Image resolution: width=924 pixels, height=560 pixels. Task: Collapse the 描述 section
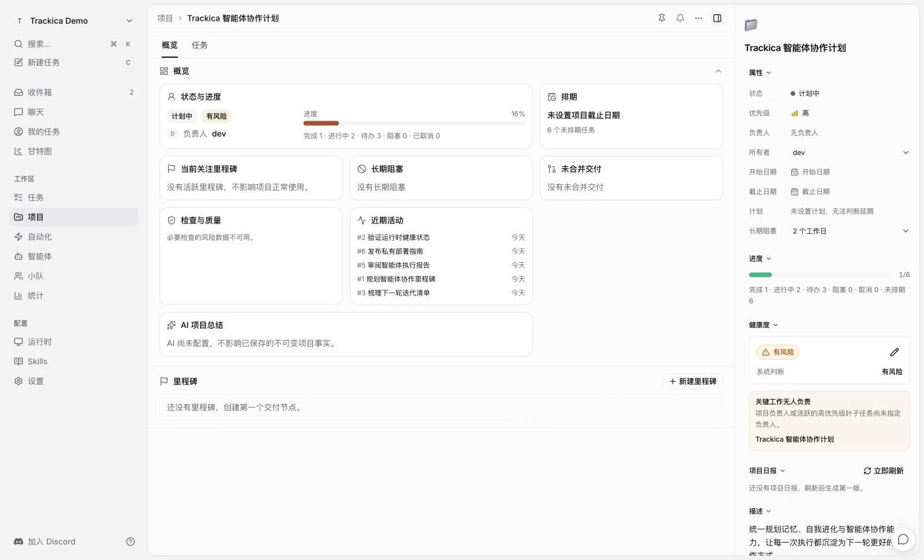coord(760,512)
